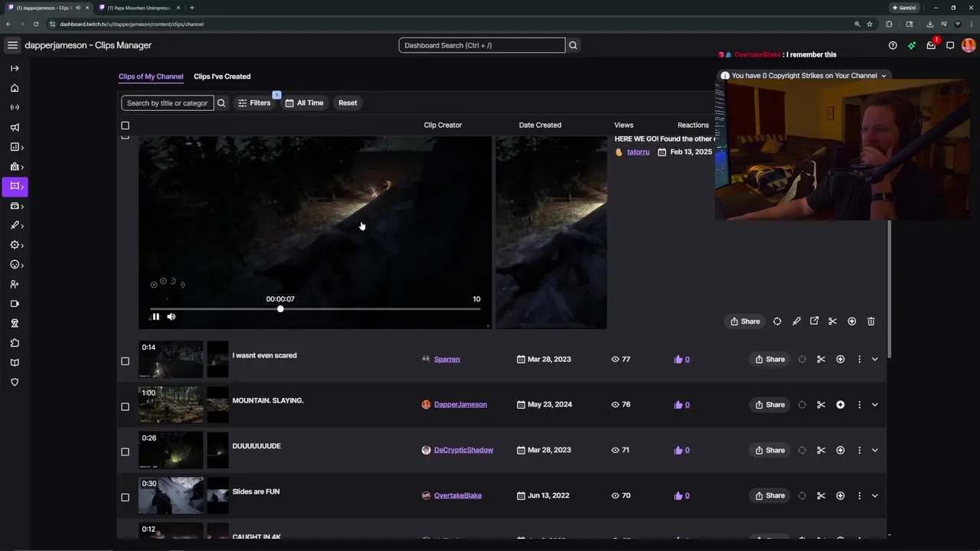Open the shield Safety icon in sidebar

tap(15, 382)
